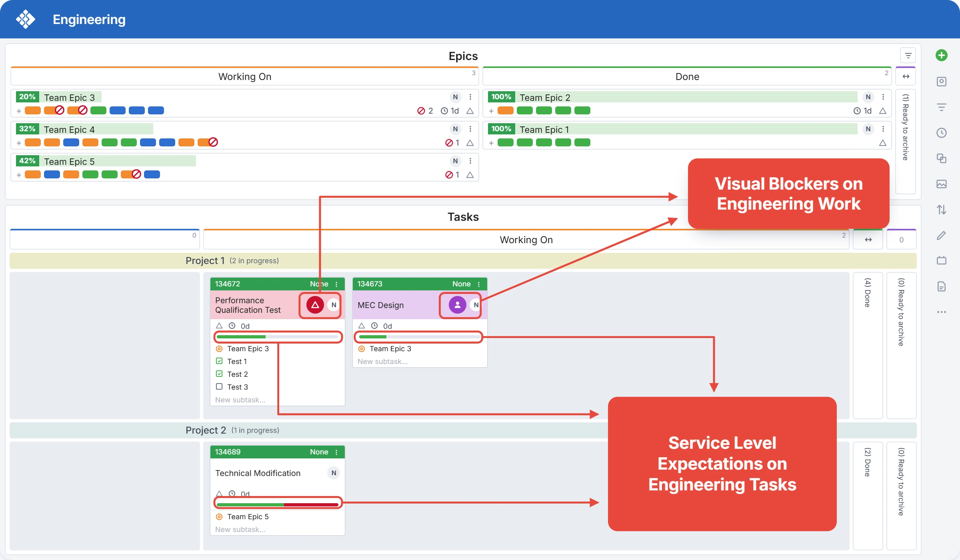Open Team Epic 3 three-dots menu
This screenshot has height=560, width=960.
[470, 97]
